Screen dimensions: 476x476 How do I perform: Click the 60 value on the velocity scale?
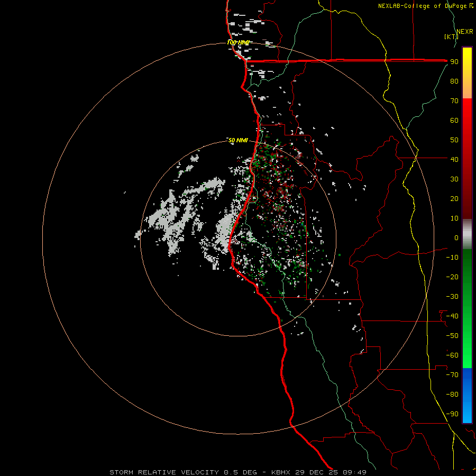coord(454,120)
